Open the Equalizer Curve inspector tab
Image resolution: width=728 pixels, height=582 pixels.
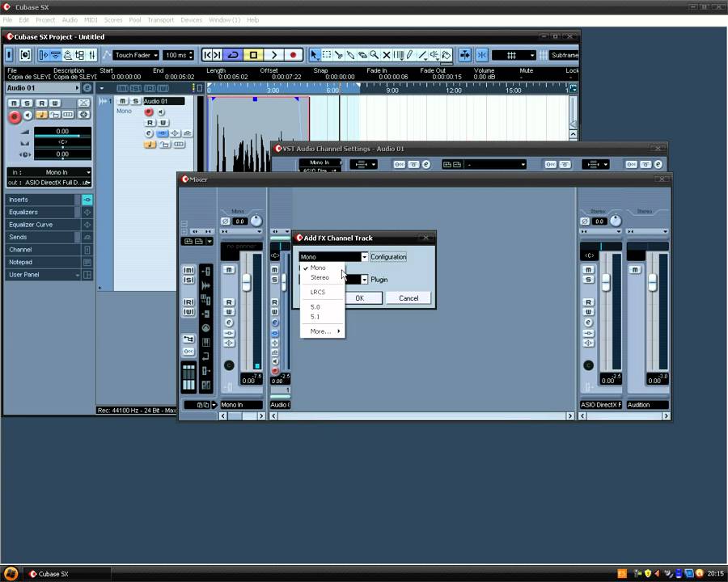(x=41, y=225)
